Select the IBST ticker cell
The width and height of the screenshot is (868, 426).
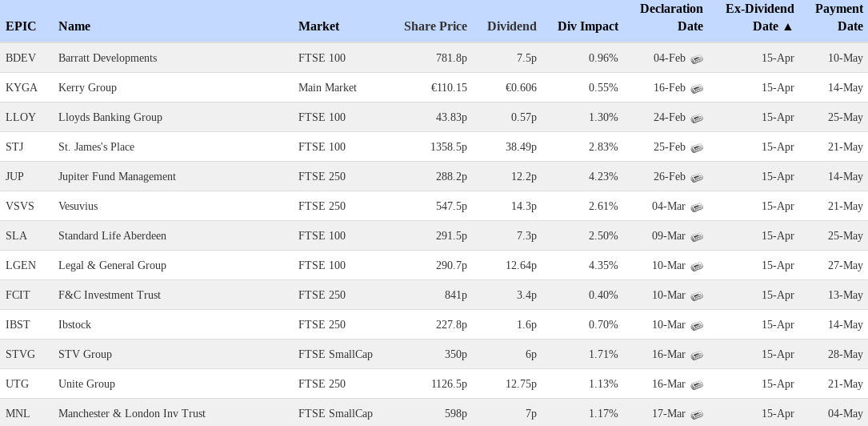coord(18,324)
